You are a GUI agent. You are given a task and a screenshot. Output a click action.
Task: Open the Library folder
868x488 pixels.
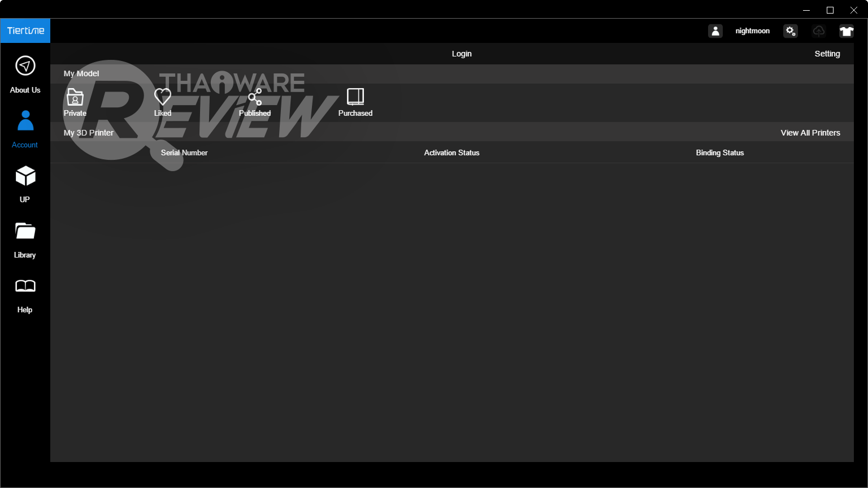pyautogui.click(x=25, y=239)
